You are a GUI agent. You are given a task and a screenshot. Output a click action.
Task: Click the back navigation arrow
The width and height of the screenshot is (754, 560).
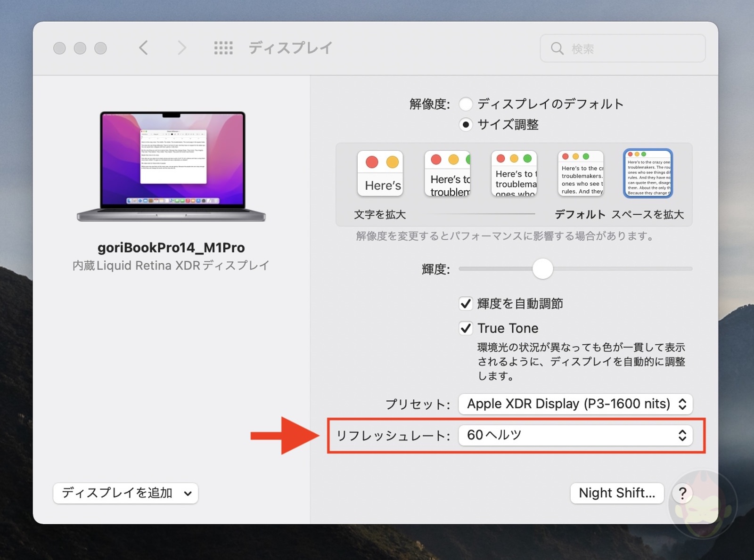pos(144,48)
